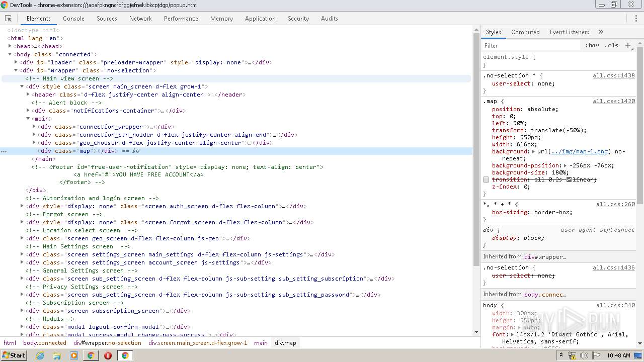Image resolution: width=644 pixels, height=362 pixels.
Task: Open the linear easing editor swatch
Action: pyautogui.click(x=569, y=179)
